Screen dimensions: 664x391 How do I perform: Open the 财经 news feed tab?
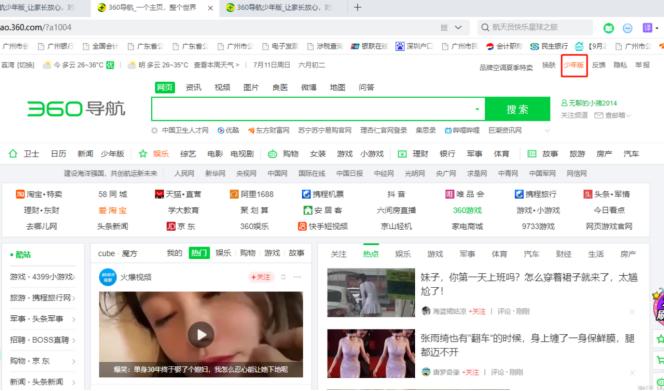(x=564, y=254)
